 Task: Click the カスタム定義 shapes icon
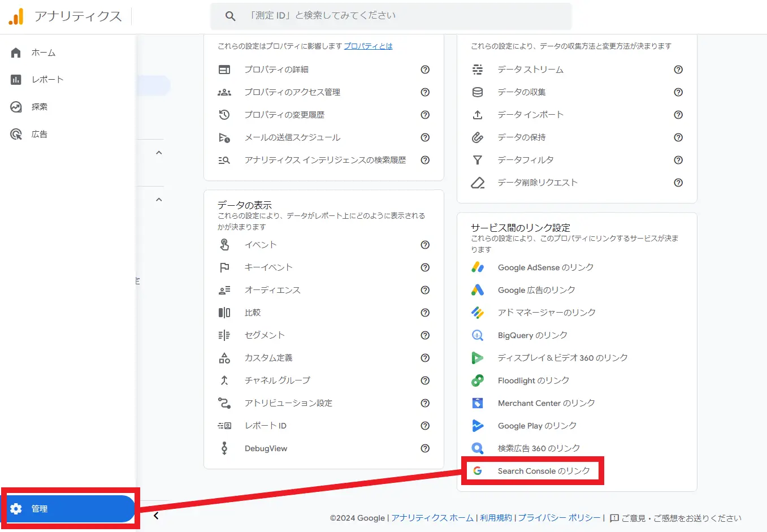click(224, 358)
